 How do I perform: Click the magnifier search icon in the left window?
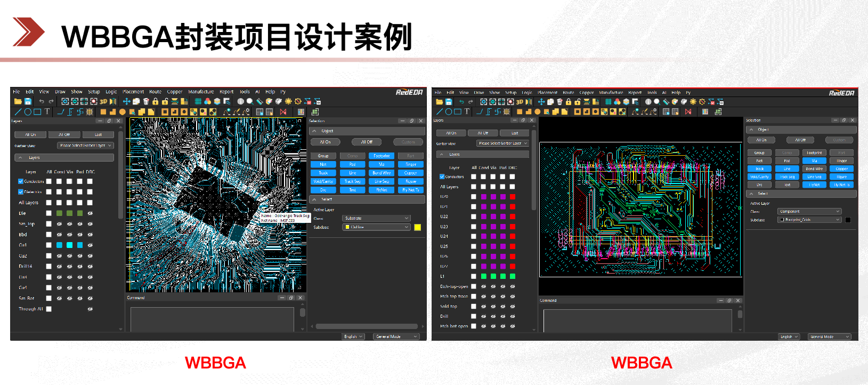click(x=249, y=101)
